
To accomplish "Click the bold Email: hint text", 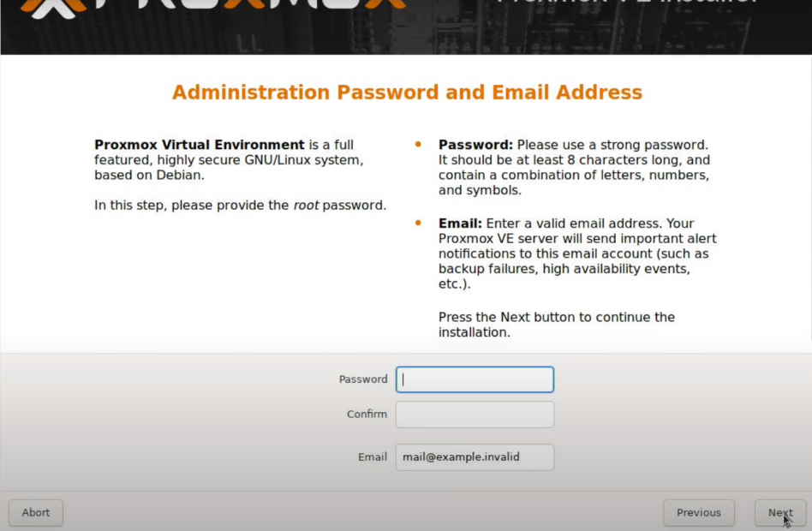I will [x=460, y=224].
